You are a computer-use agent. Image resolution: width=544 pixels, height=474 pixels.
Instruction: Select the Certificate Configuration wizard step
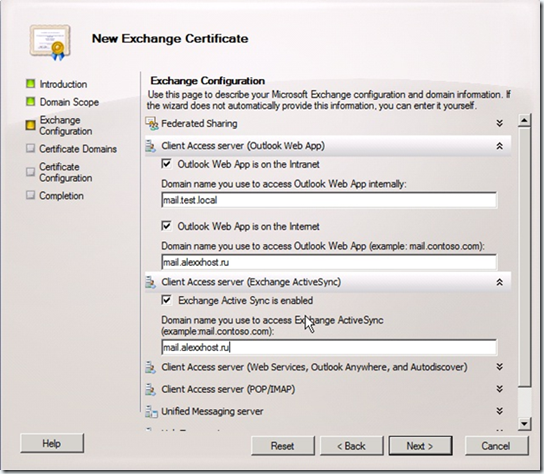pos(66,172)
